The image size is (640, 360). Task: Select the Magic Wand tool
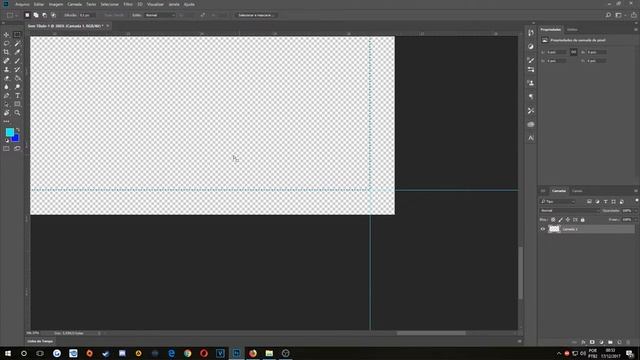tap(17, 43)
